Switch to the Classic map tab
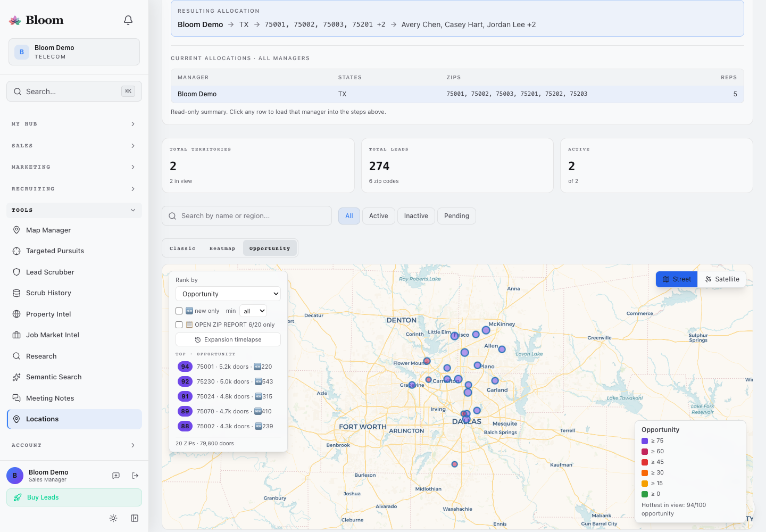766x532 pixels. tap(182, 248)
